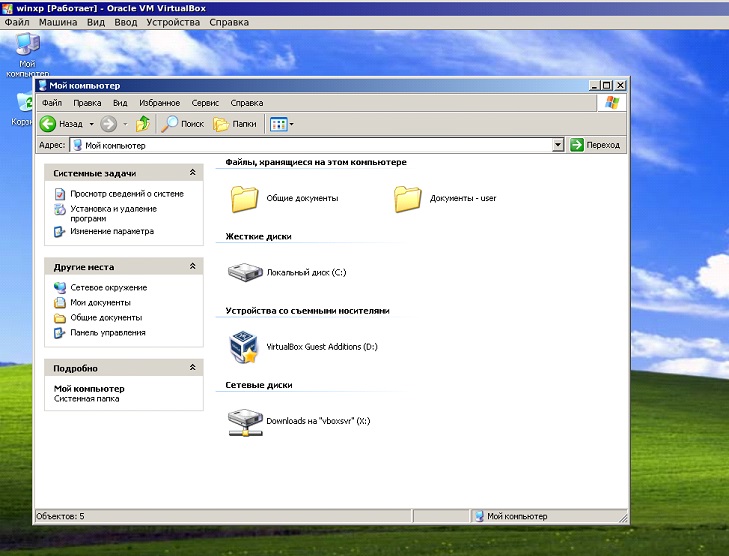Click the Back arrow icon in toolbar
The width and height of the screenshot is (729, 556).
coord(47,124)
